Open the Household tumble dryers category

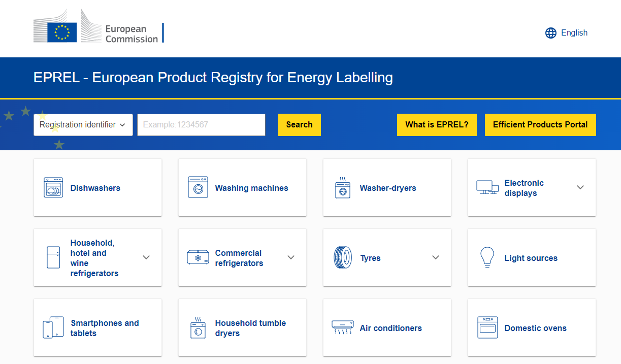click(x=250, y=328)
